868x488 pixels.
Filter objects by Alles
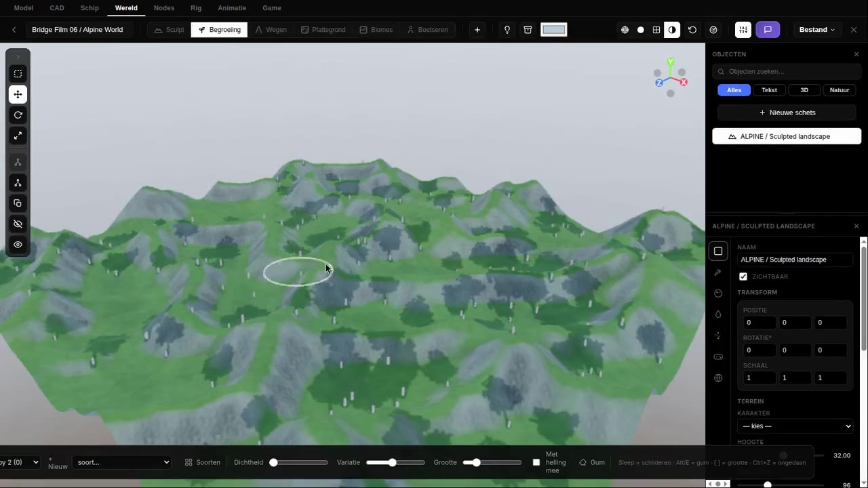coord(734,90)
